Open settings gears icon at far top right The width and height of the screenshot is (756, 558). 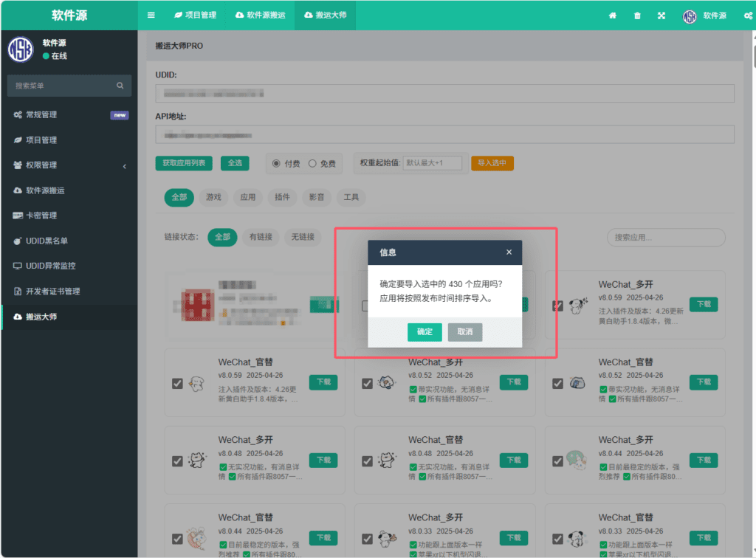tap(748, 15)
